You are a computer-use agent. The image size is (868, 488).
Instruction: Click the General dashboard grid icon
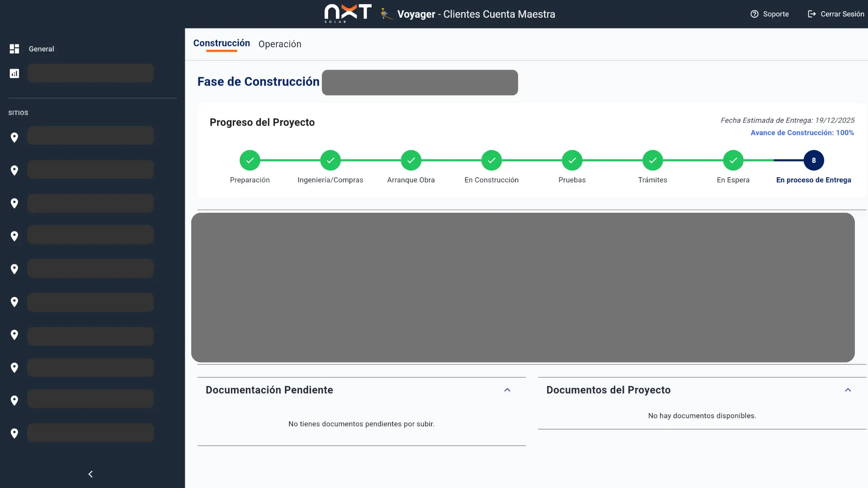[x=14, y=49]
